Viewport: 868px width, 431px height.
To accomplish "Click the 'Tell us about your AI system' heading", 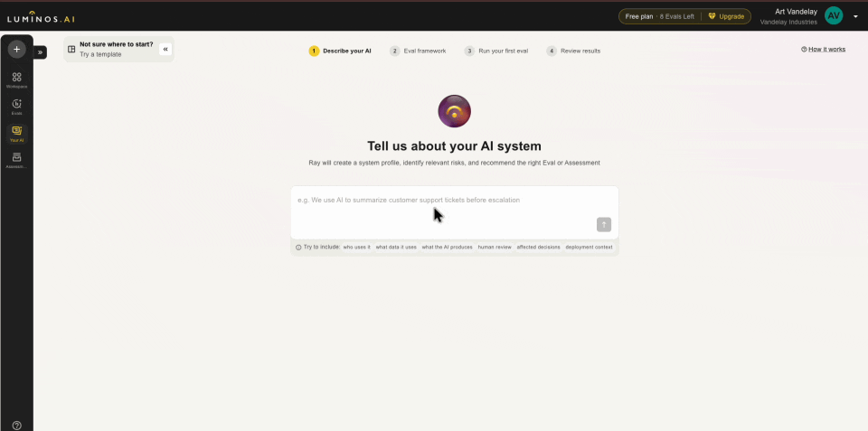I will pyautogui.click(x=454, y=146).
